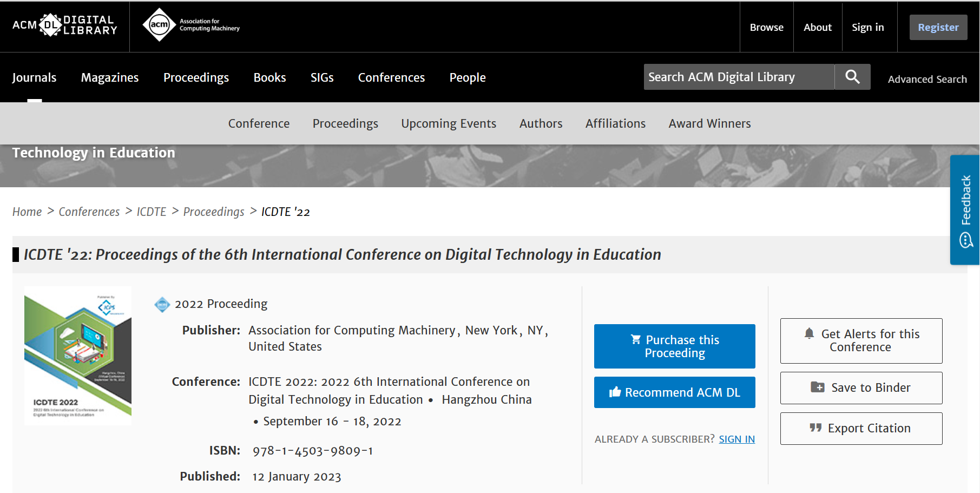This screenshot has height=493, width=980.
Task: Open Conferences in the black navigation bar
Action: (391, 77)
